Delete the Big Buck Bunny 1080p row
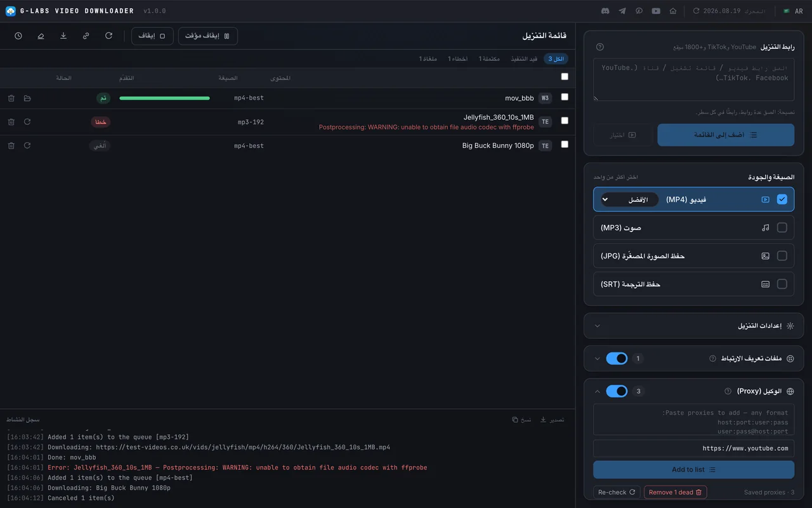The height and width of the screenshot is (508, 812). (11, 146)
